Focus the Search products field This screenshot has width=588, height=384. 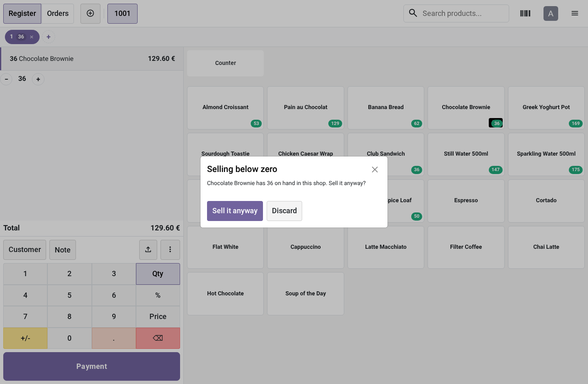pos(456,13)
